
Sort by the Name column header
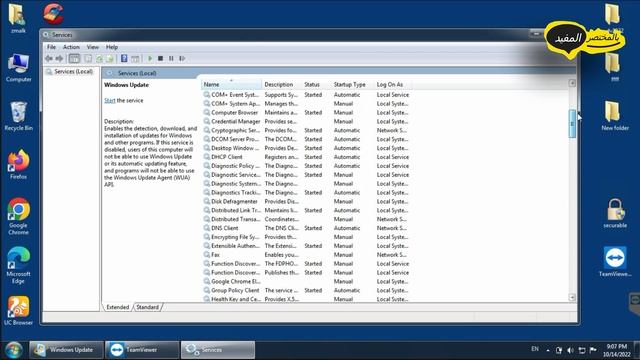[x=231, y=84]
